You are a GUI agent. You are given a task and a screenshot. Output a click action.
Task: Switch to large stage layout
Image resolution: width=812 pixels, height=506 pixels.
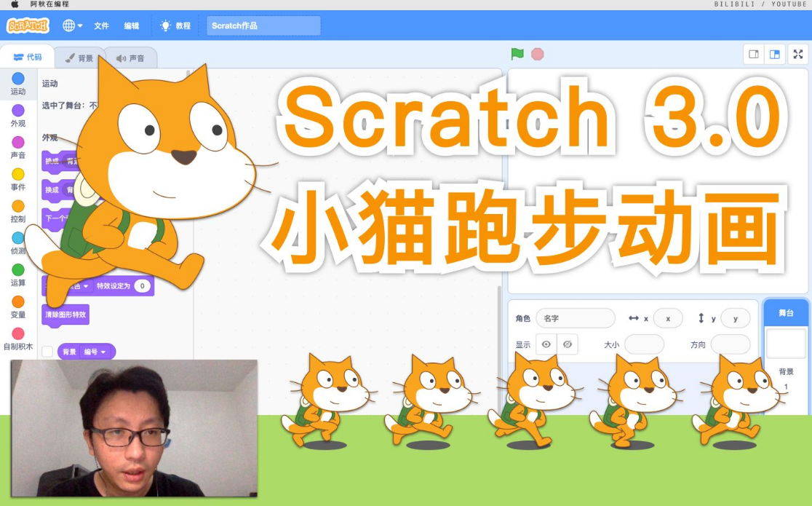coord(775,54)
